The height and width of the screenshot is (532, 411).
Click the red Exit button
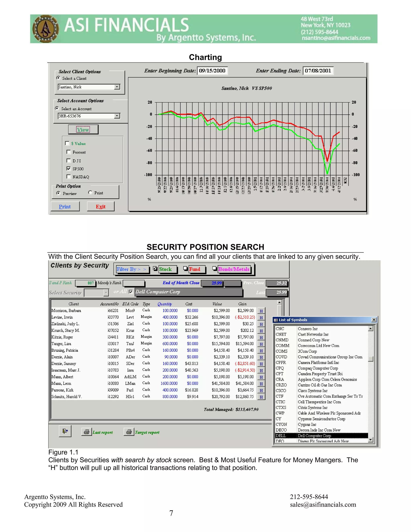tap(101, 207)
